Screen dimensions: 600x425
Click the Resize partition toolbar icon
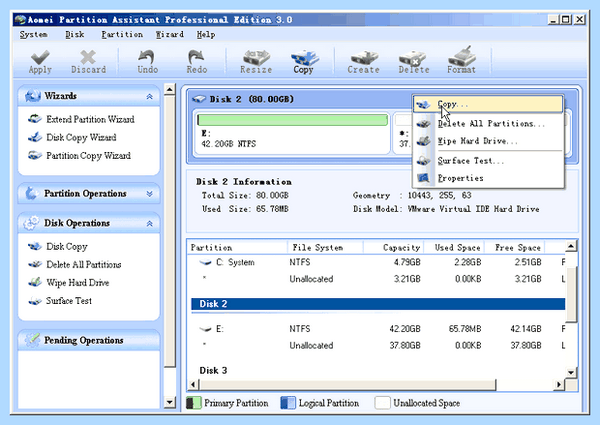pyautogui.click(x=256, y=57)
